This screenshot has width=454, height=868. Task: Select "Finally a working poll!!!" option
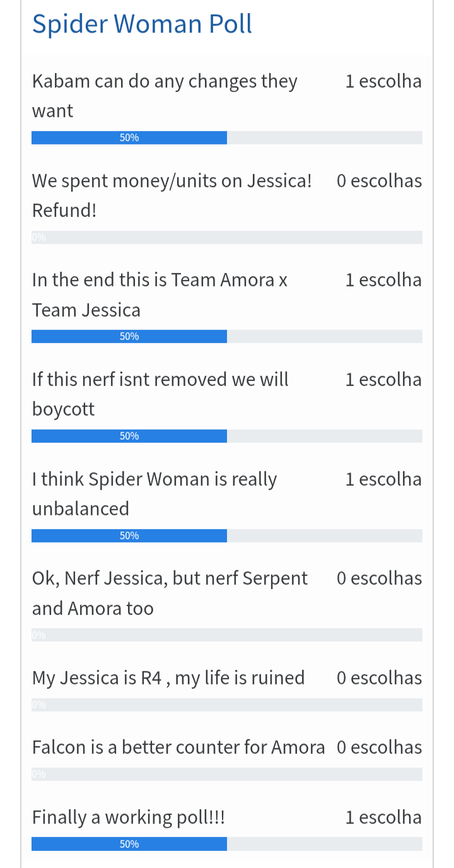pos(129,817)
